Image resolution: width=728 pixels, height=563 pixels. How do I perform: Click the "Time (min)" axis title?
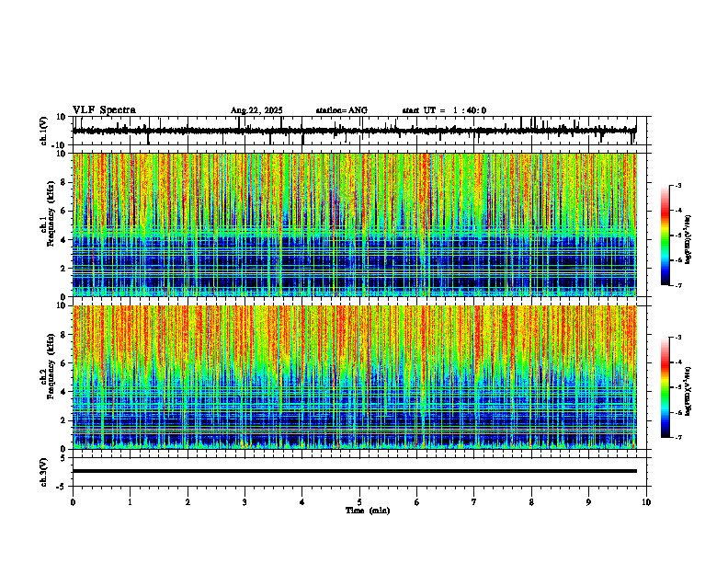pos(368,511)
